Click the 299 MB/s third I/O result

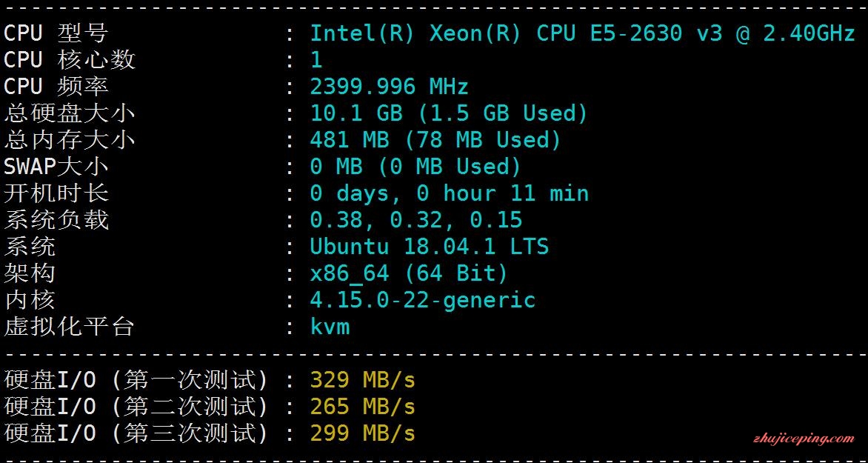click(x=362, y=433)
